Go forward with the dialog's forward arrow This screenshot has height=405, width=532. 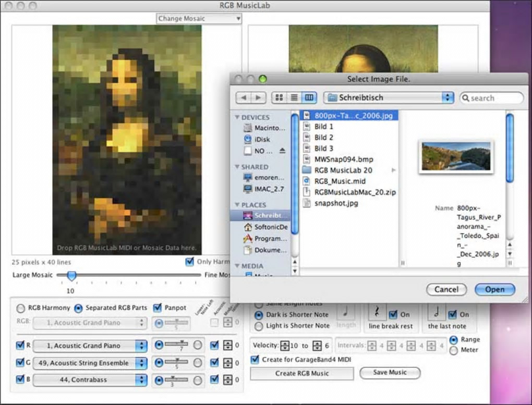pyautogui.click(x=259, y=97)
